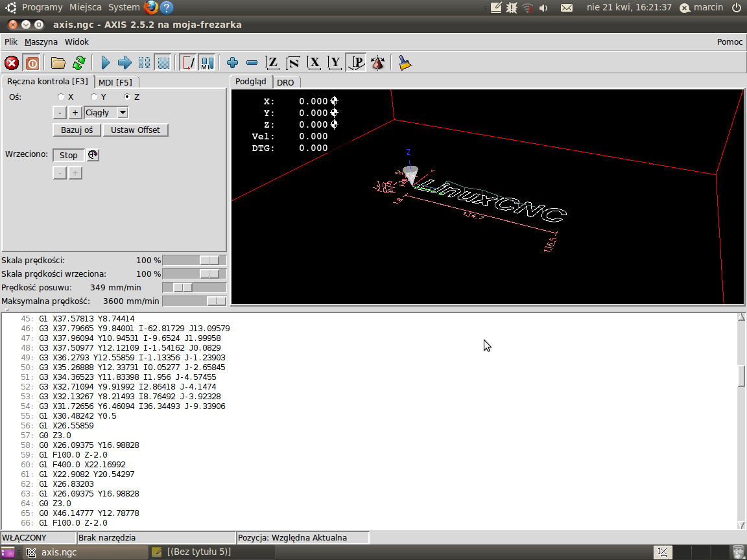Switch preview to top Z view
This screenshot has height=560, width=747.
[x=272, y=63]
